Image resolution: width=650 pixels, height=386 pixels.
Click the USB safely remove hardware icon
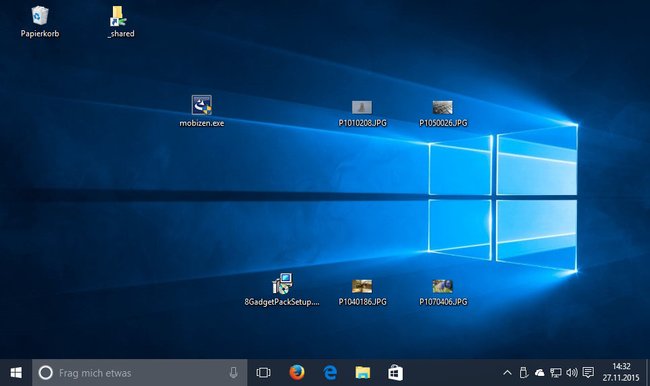click(x=524, y=373)
